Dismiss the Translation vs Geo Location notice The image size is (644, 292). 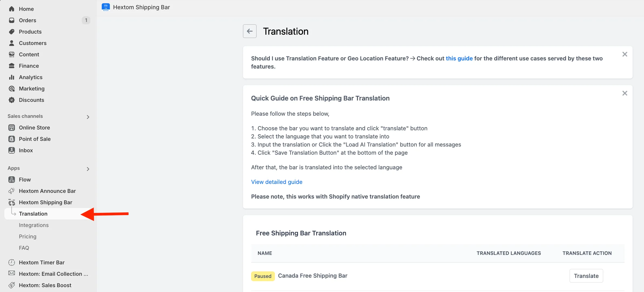coord(625,54)
